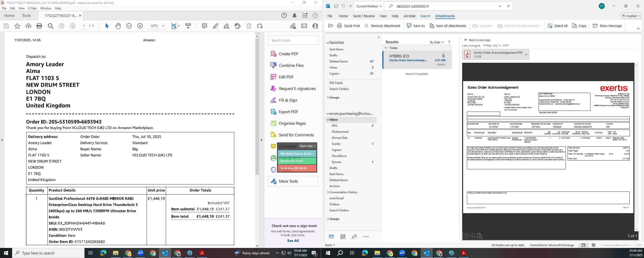Open the Acrobat notifications bell

coord(294,16)
